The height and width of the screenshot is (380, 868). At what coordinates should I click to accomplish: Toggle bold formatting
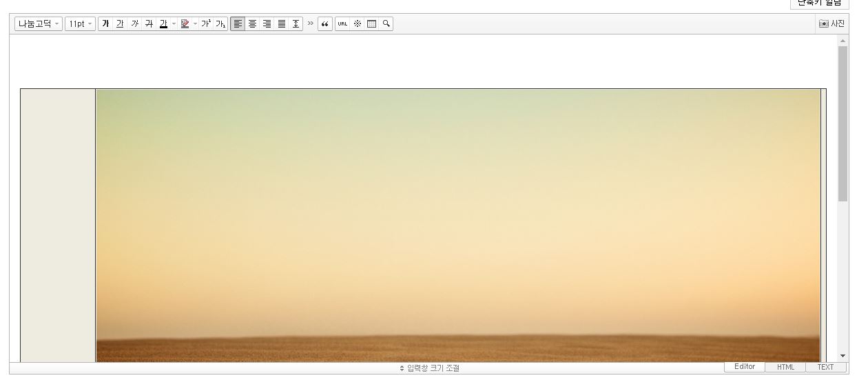(x=105, y=23)
